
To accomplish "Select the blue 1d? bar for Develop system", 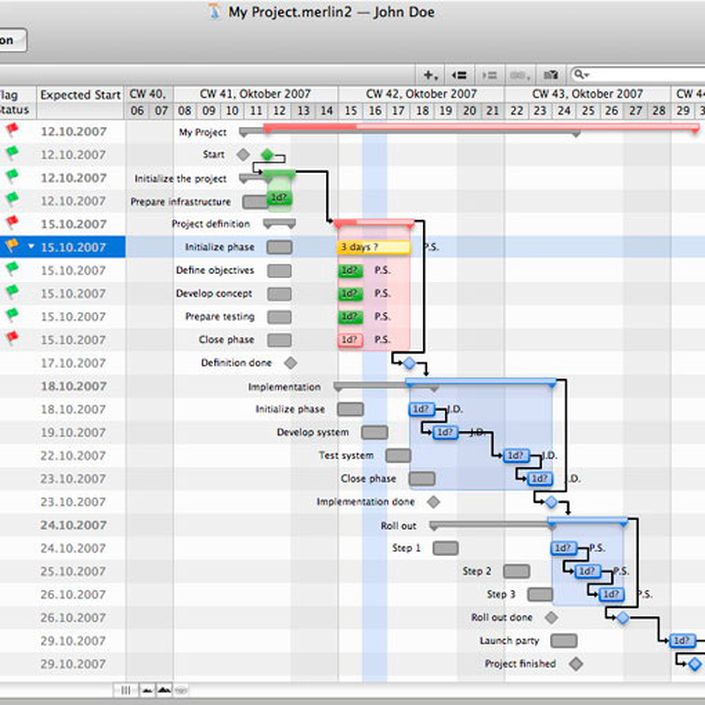I will pyautogui.click(x=446, y=433).
